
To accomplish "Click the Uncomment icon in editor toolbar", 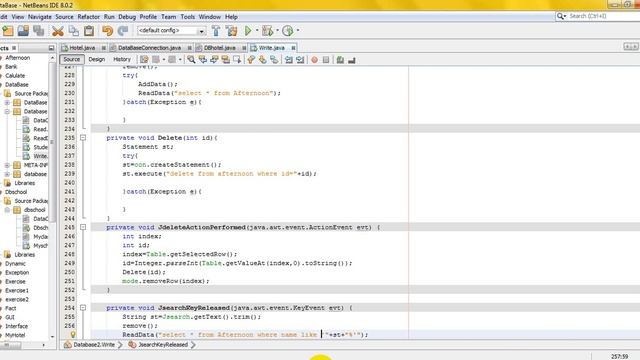I will [x=351, y=60].
